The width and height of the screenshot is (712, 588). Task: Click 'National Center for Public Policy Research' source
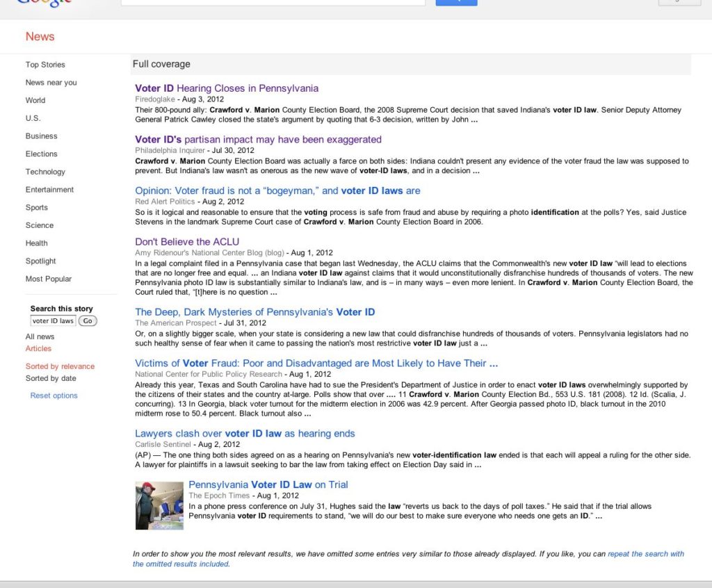(209, 374)
